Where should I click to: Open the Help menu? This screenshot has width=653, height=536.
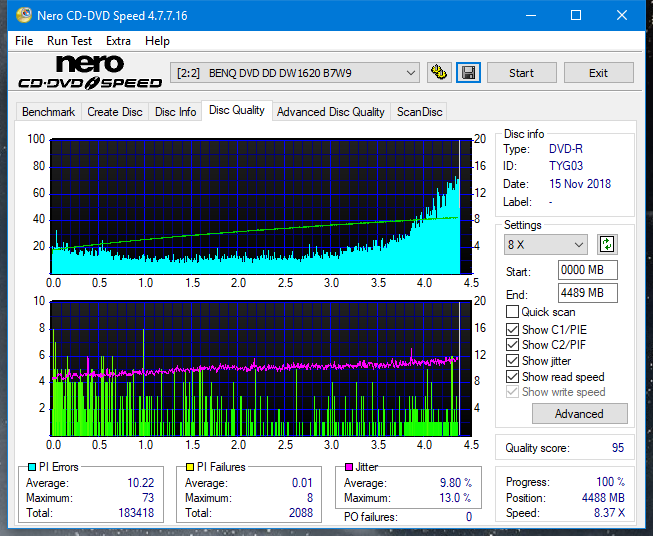157,41
